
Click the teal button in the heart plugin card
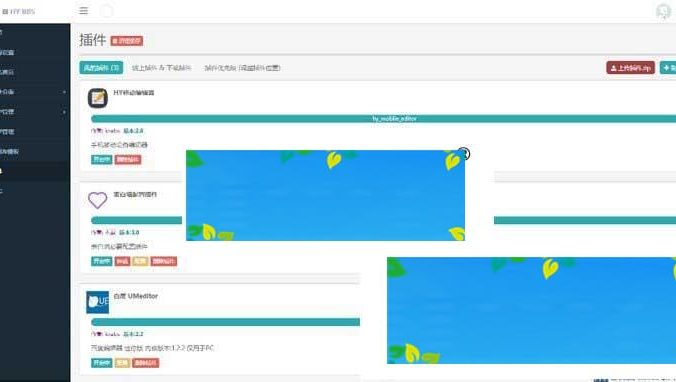pyautogui.click(x=102, y=261)
